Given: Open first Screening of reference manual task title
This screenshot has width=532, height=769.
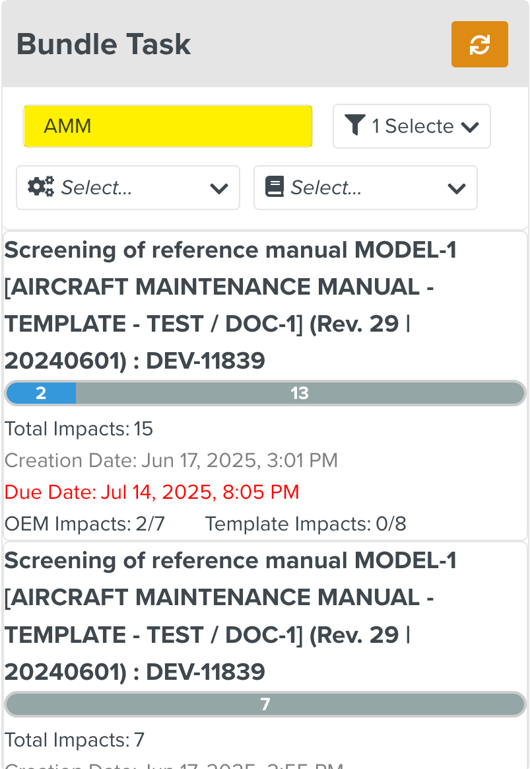Looking at the screenshot, I should (x=230, y=305).
